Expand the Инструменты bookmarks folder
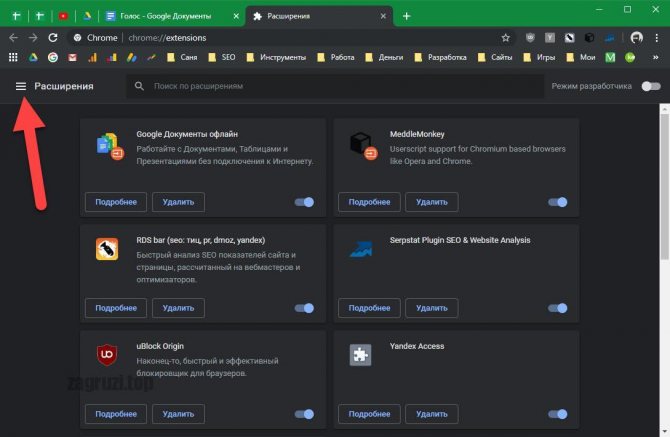670x437 pixels. tap(276, 57)
